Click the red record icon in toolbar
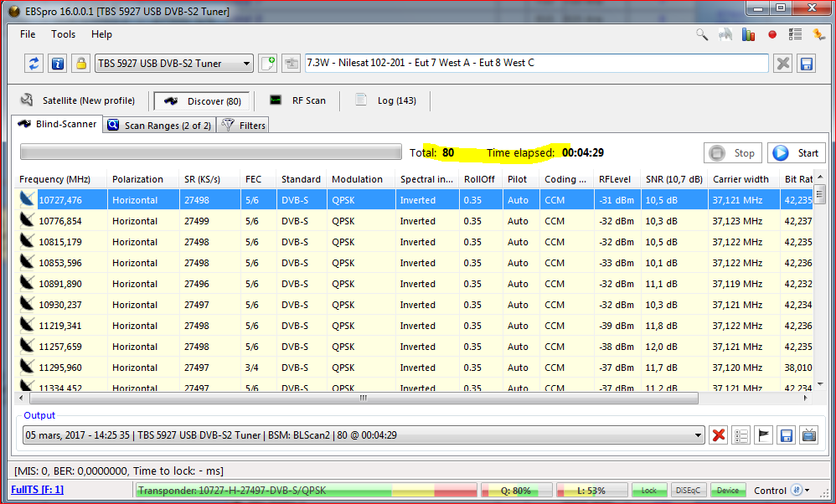Image resolution: width=836 pixels, height=504 pixels. point(772,34)
